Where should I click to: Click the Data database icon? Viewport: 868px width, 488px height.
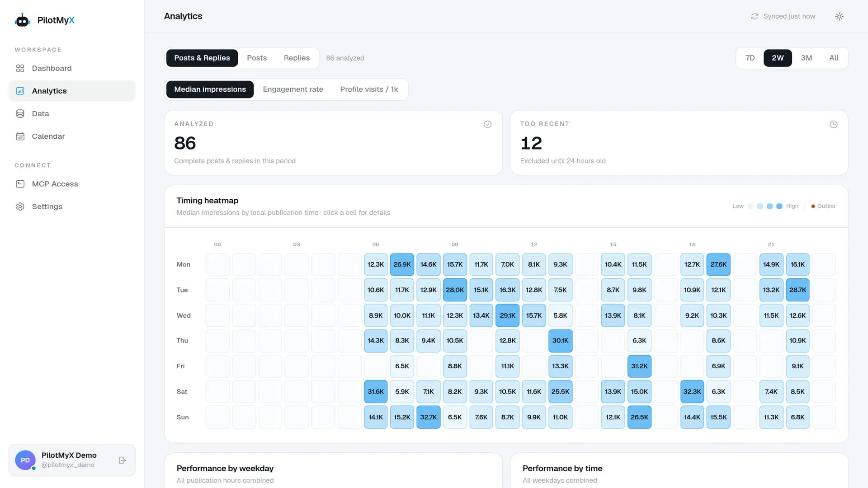[20, 113]
